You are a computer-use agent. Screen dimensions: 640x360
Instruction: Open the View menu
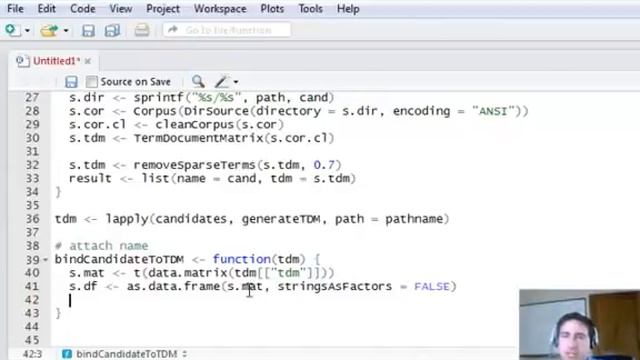click(120, 9)
